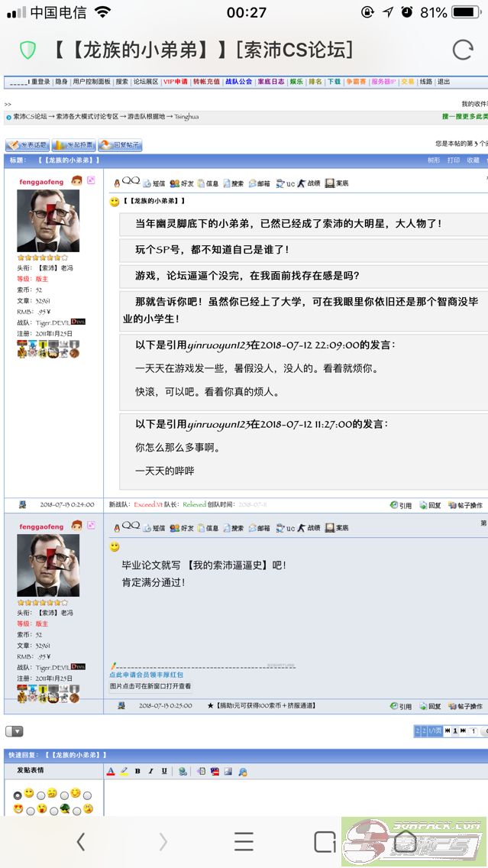The height and width of the screenshot is (868, 488).
Task: Click 战绩 stats icon in first post
Action: click(309, 183)
